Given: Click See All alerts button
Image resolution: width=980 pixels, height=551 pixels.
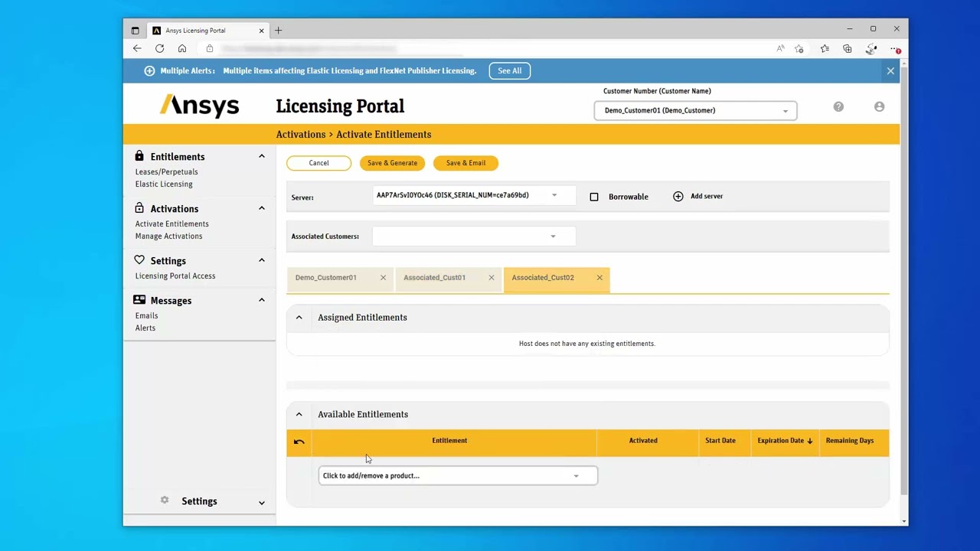Looking at the screenshot, I should (510, 70).
